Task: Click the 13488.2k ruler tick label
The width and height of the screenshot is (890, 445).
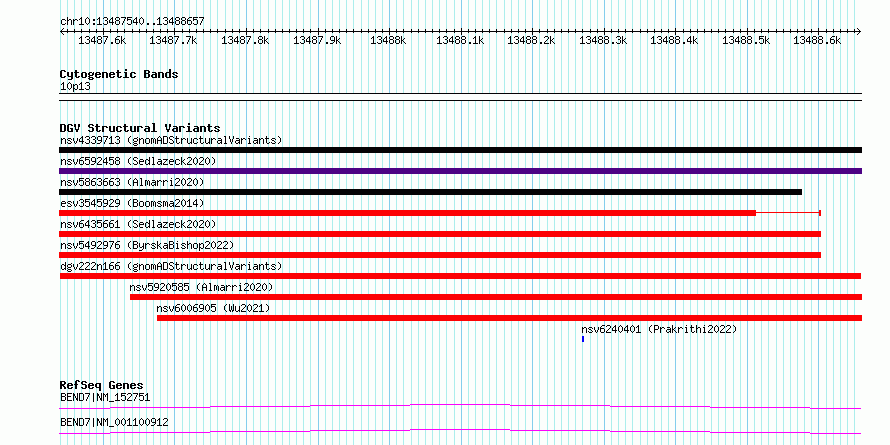Action: pyautogui.click(x=531, y=40)
